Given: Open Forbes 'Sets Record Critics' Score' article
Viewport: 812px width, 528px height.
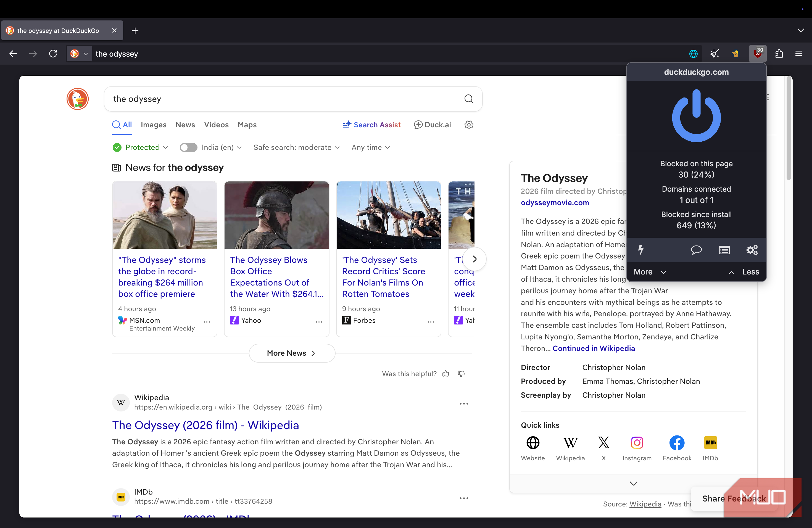Looking at the screenshot, I should [383, 277].
